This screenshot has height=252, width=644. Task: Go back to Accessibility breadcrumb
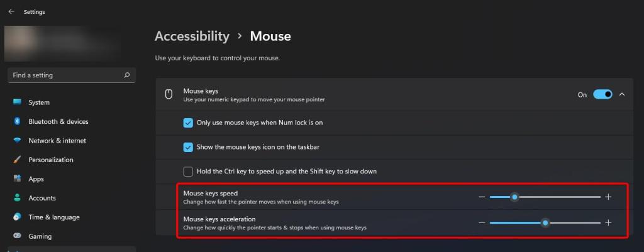click(x=192, y=36)
